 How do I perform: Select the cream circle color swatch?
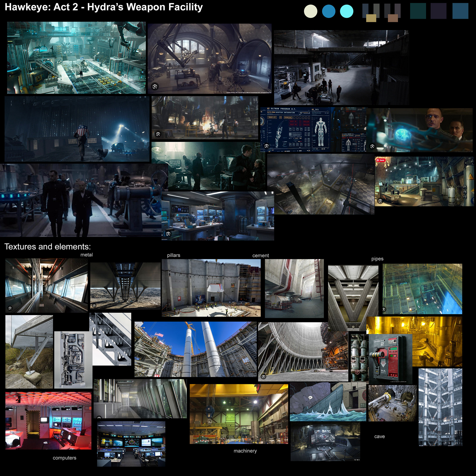tap(311, 11)
